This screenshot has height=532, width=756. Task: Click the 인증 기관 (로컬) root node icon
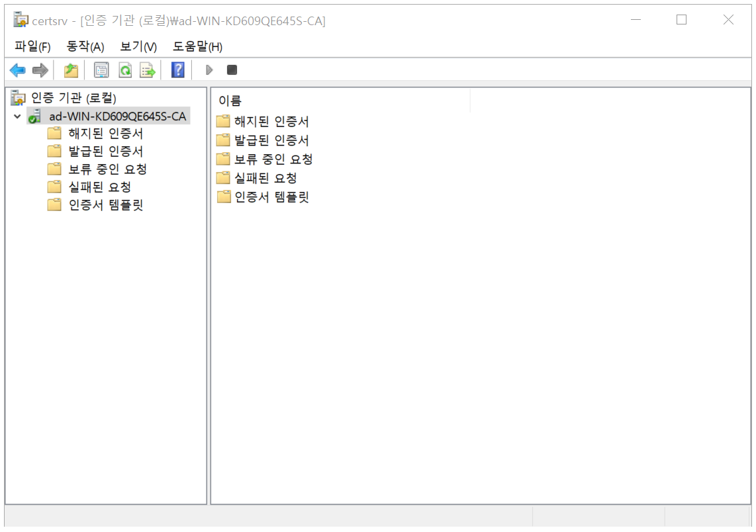(18, 98)
